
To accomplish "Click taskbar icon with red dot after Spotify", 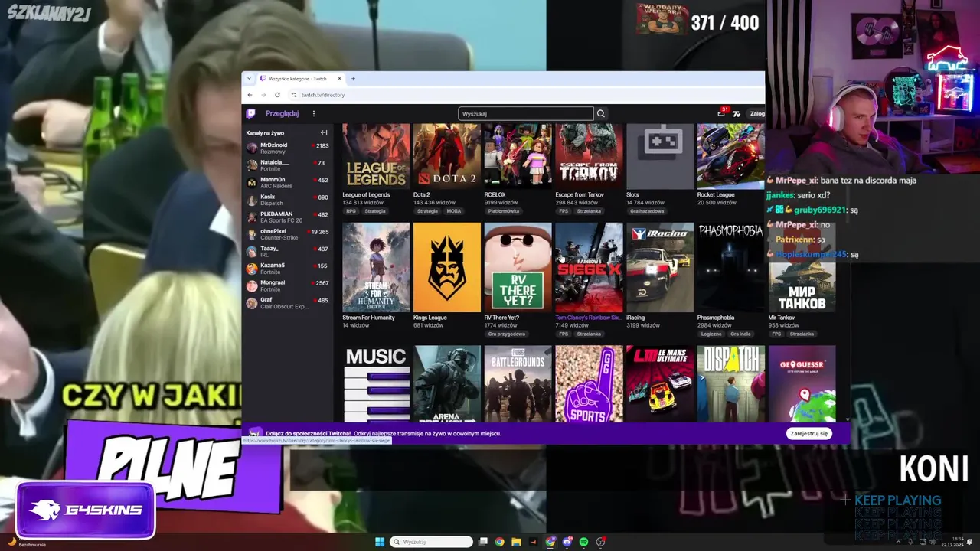I will pos(601,542).
